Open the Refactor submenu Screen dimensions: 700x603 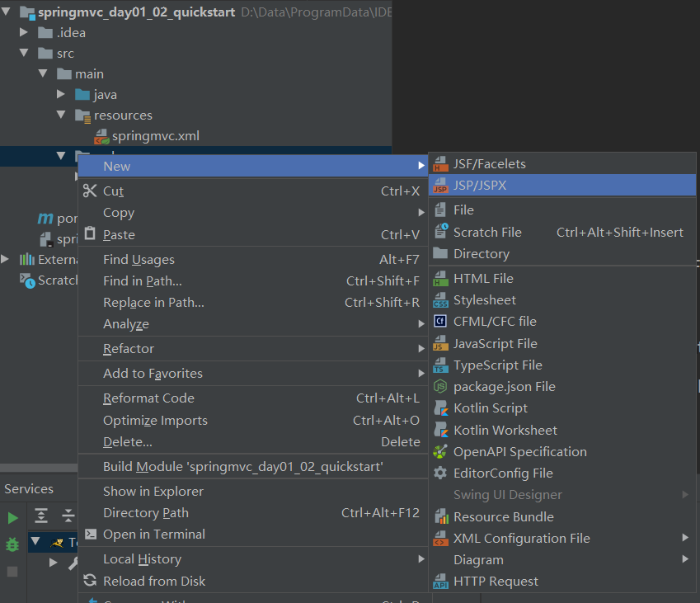coord(253,348)
